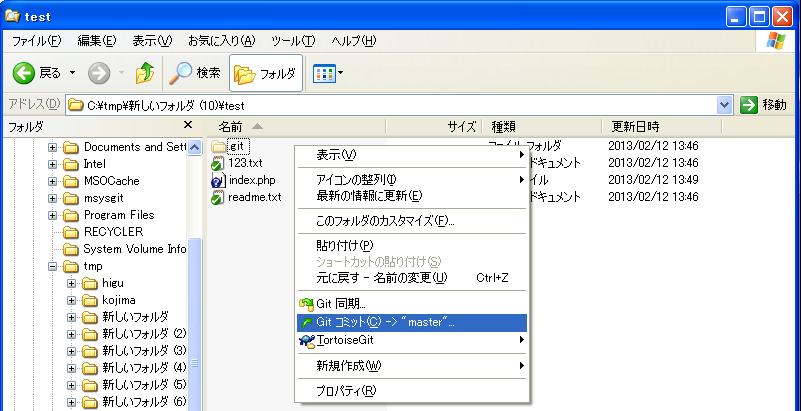
Task: Close the Folders side pane
Action: point(188,126)
